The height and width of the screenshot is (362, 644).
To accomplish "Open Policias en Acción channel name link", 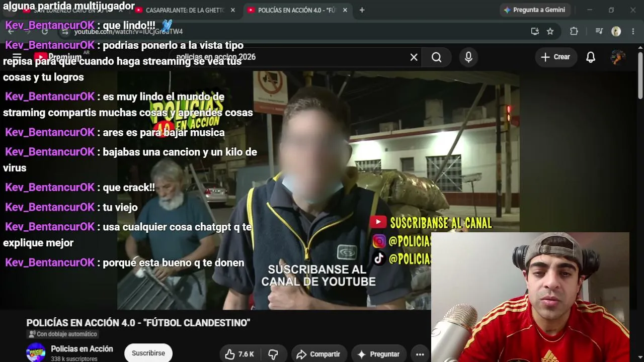I will pos(82,349).
